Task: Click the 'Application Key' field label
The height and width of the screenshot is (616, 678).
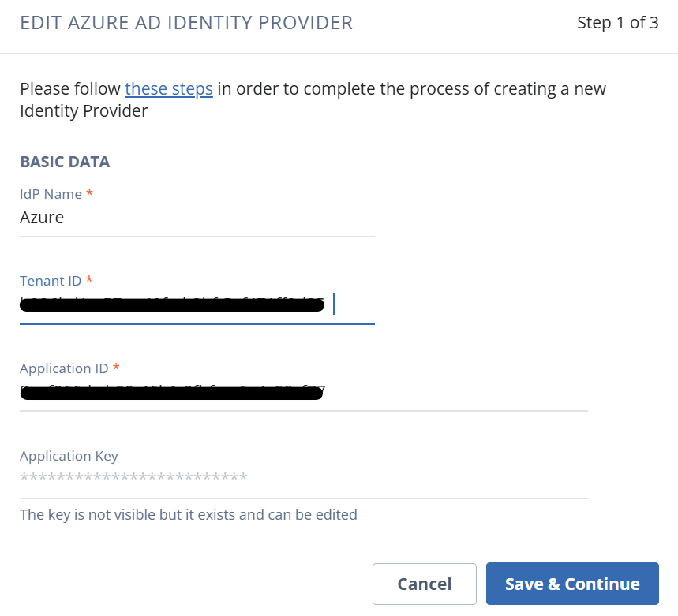Action: 69,456
